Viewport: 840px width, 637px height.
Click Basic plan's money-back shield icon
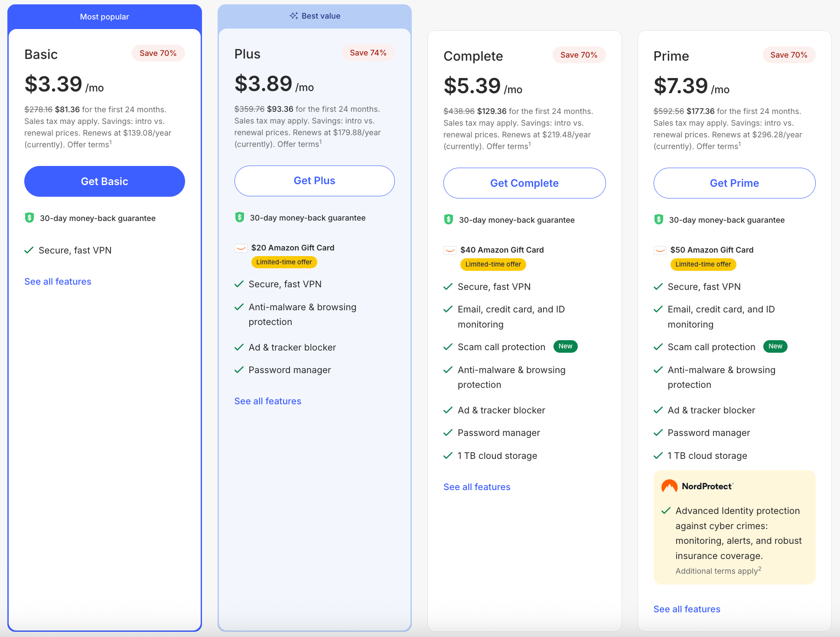pyautogui.click(x=29, y=218)
